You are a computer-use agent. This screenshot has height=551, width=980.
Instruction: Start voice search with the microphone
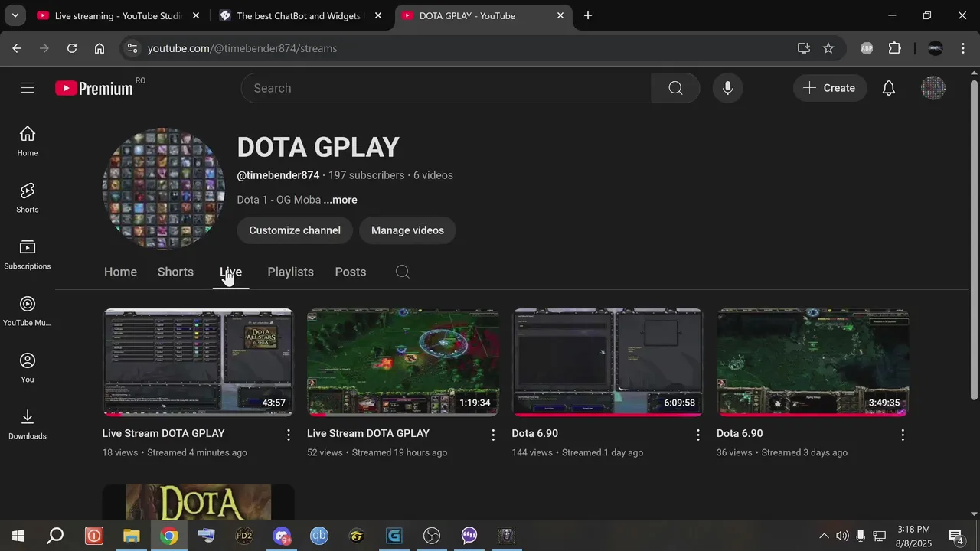point(727,88)
